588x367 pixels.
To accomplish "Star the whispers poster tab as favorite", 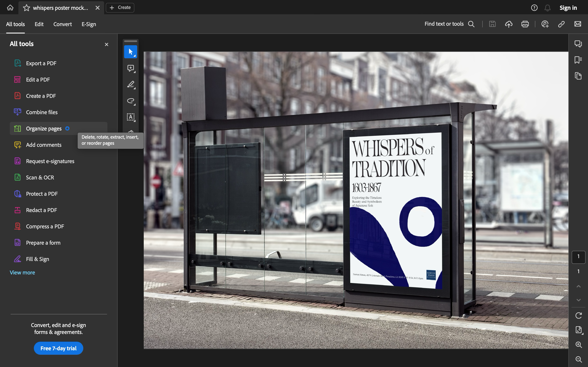I will [27, 8].
